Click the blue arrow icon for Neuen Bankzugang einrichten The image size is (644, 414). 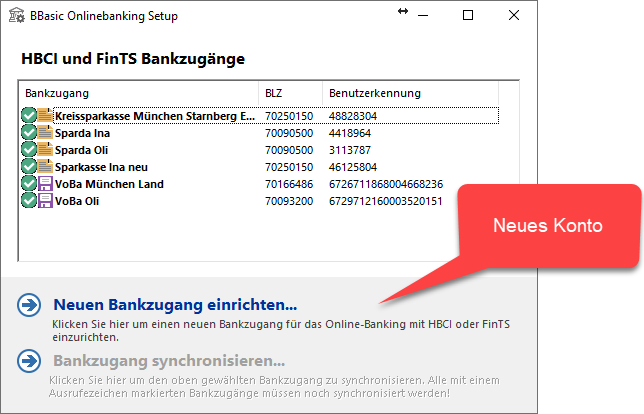coord(29,305)
